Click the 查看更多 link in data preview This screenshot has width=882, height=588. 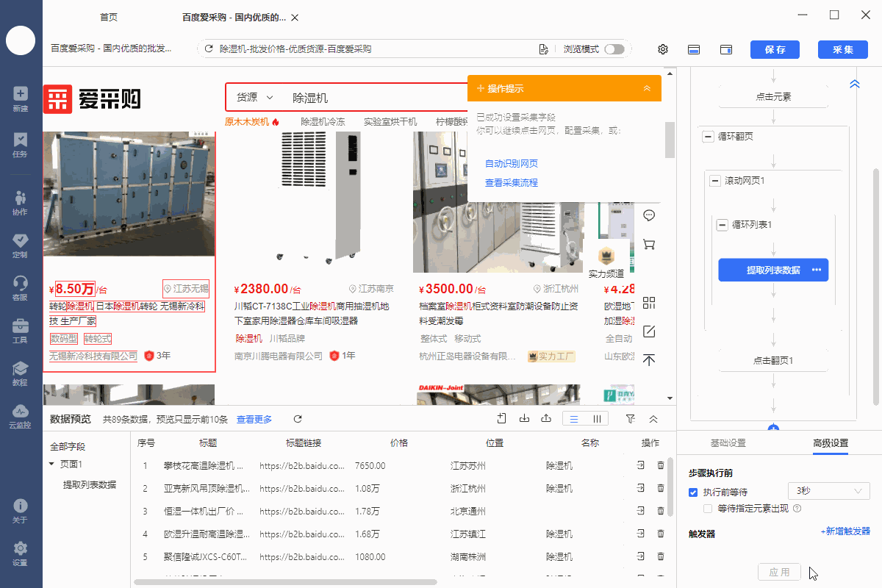pyautogui.click(x=254, y=419)
